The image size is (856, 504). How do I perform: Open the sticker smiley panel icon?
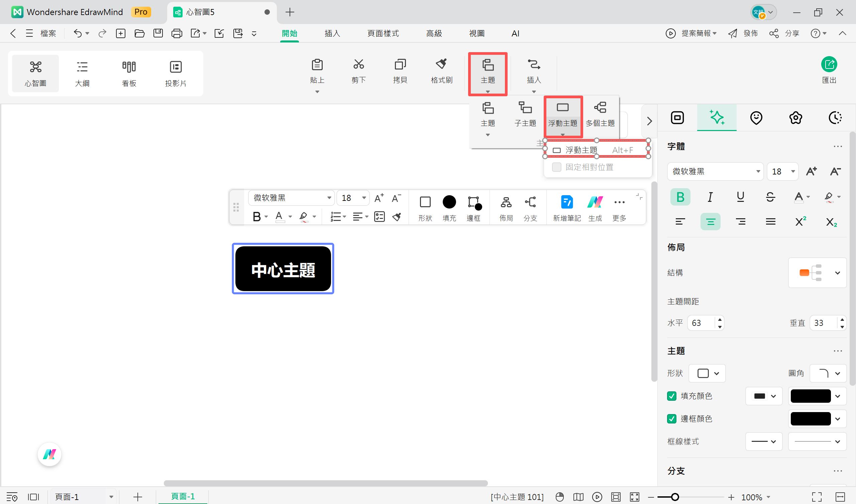point(756,118)
